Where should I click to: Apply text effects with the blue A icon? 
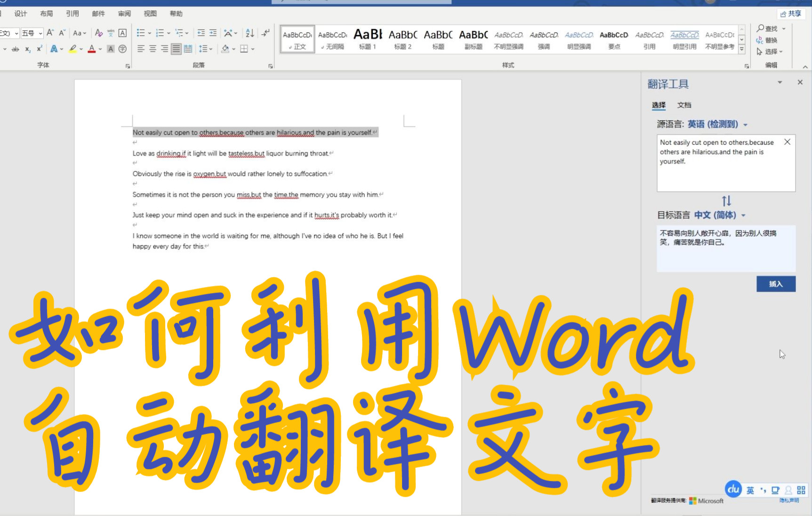coord(54,48)
